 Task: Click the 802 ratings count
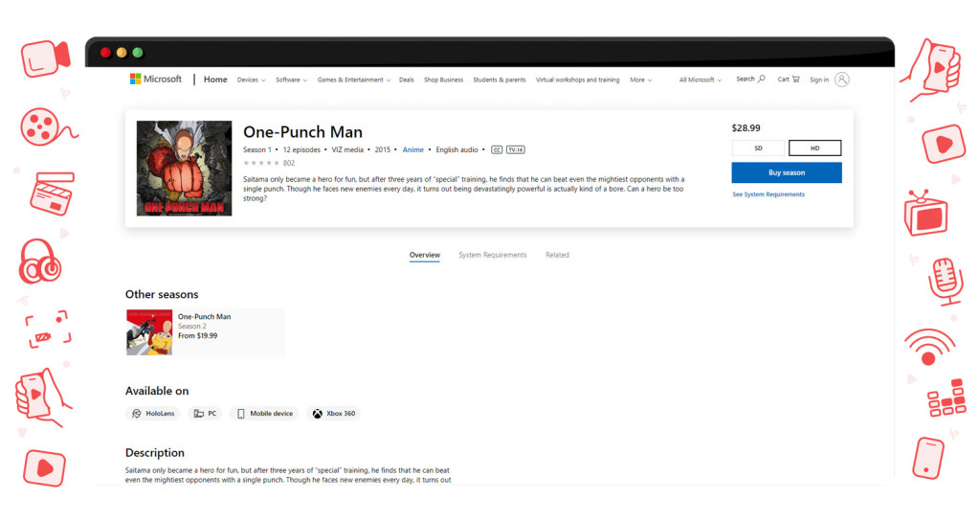coord(288,163)
